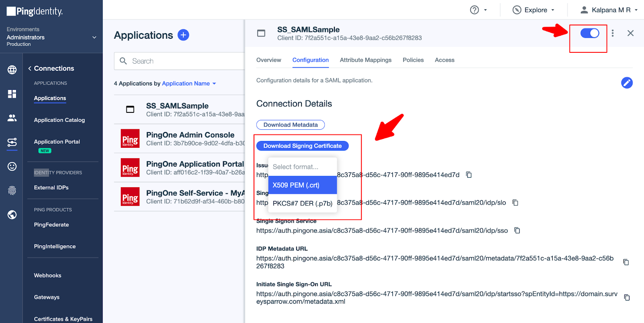Screen dimensions: 644x323
Task: Click the applications Search field
Action: click(x=181, y=61)
